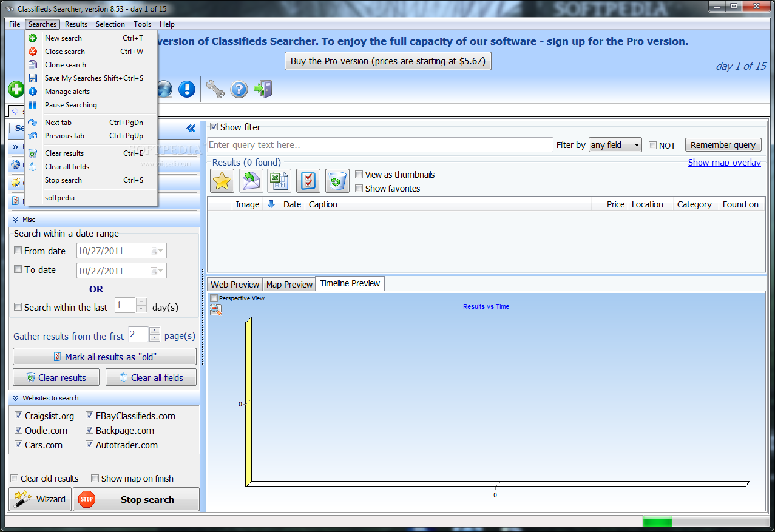
Task: Click the green New search icon in Searches menu
Action: pyautogui.click(x=33, y=38)
